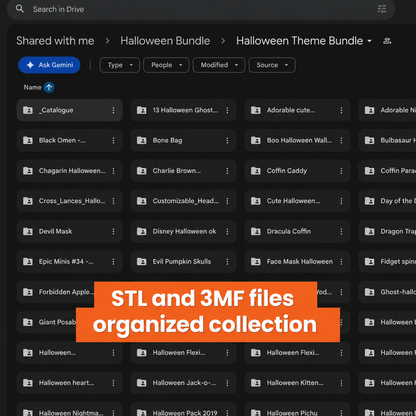The image size is (416, 416).
Task: Open the Disney Halloween ok folder
Action: [x=184, y=231]
